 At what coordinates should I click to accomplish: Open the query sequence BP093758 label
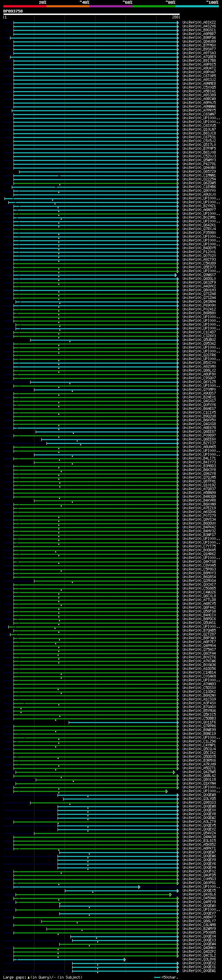click(13, 11)
